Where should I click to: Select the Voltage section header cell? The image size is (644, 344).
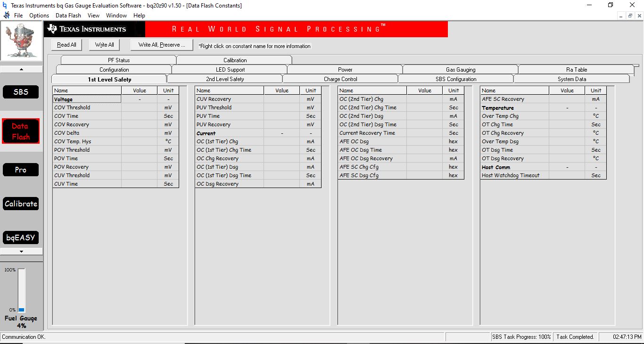(x=87, y=99)
